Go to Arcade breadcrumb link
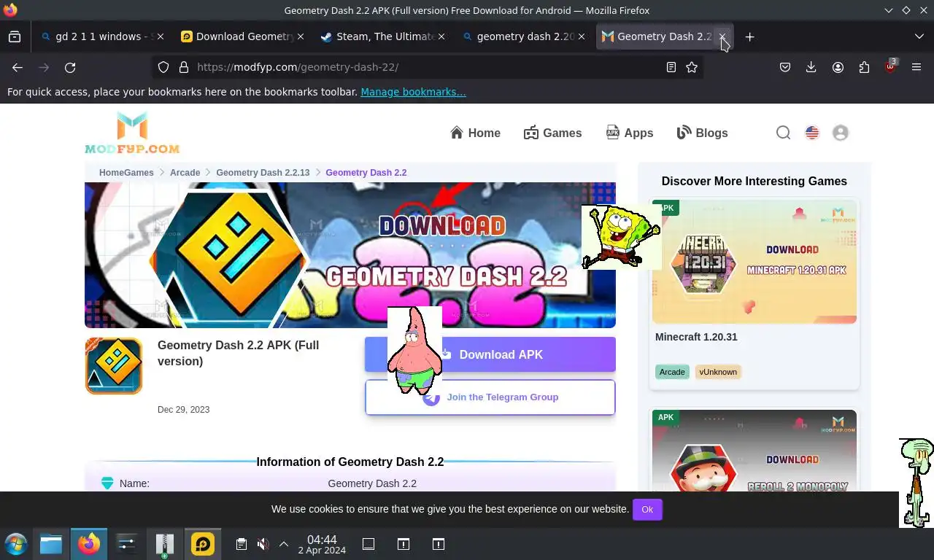The height and width of the screenshot is (560, 934). (x=185, y=173)
